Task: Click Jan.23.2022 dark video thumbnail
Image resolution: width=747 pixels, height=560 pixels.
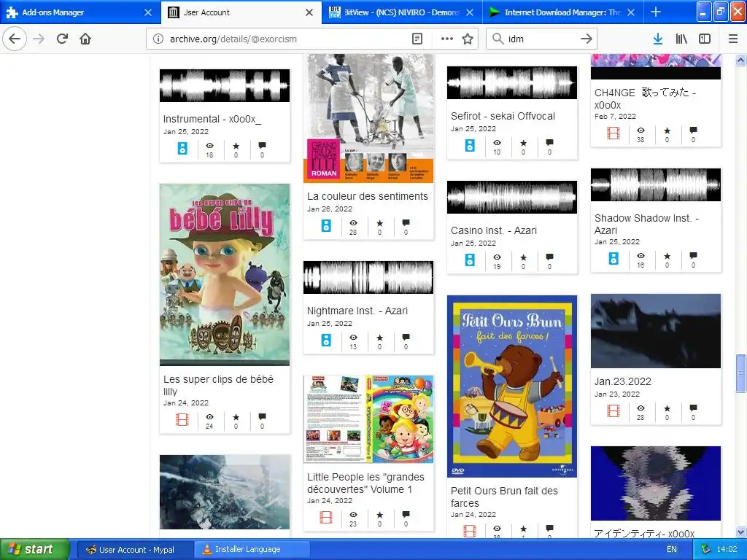Action: (x=656, y=331)
